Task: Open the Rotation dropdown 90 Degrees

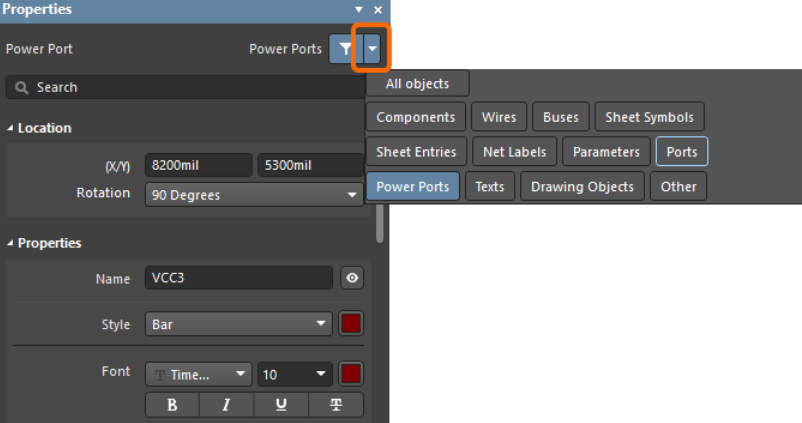Action: coord(254,195)
